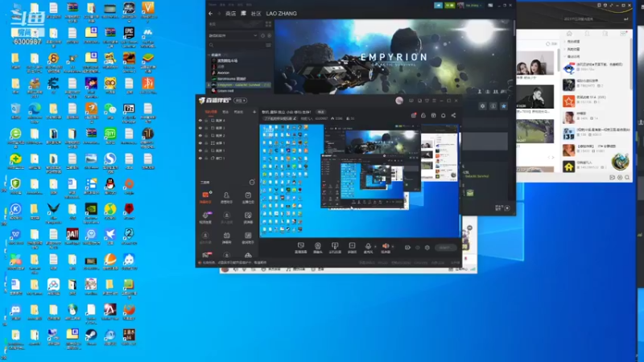Select Barotrauma in the Steam game list
Viewport: 644px width, 362px height.
[231, 79]
